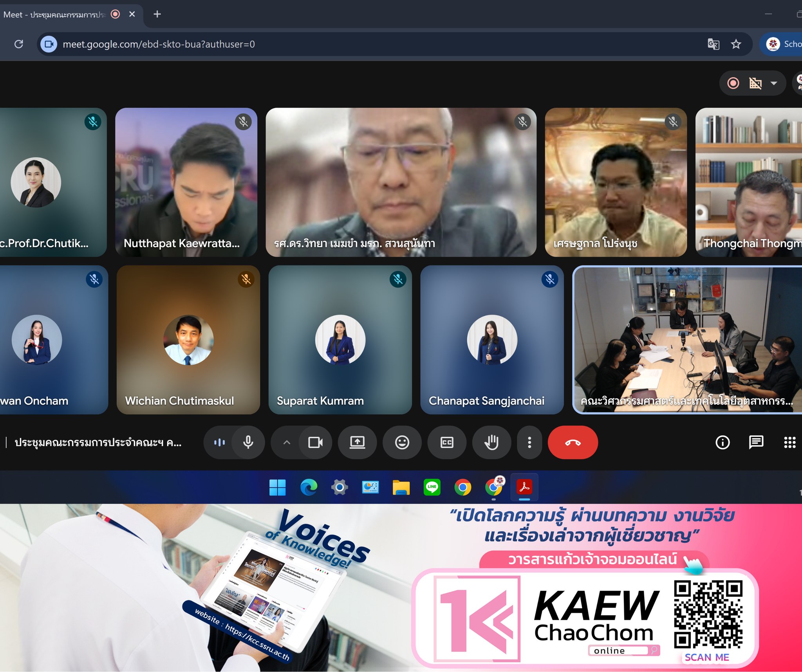Open LINE app from taskbar
802x672 pixels.
pyautogui.click(x=432, y=487)
